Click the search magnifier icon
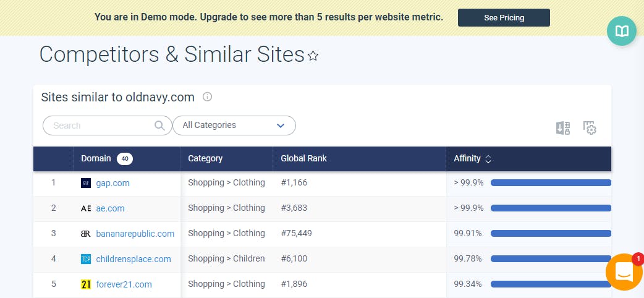 (159, 126)
